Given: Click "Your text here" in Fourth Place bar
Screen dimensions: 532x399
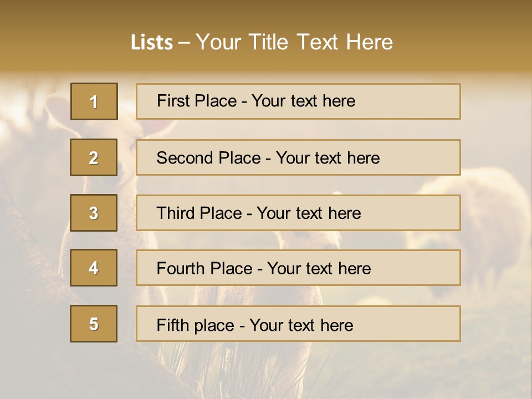Looking at the screenshot, I should point(319,269).
